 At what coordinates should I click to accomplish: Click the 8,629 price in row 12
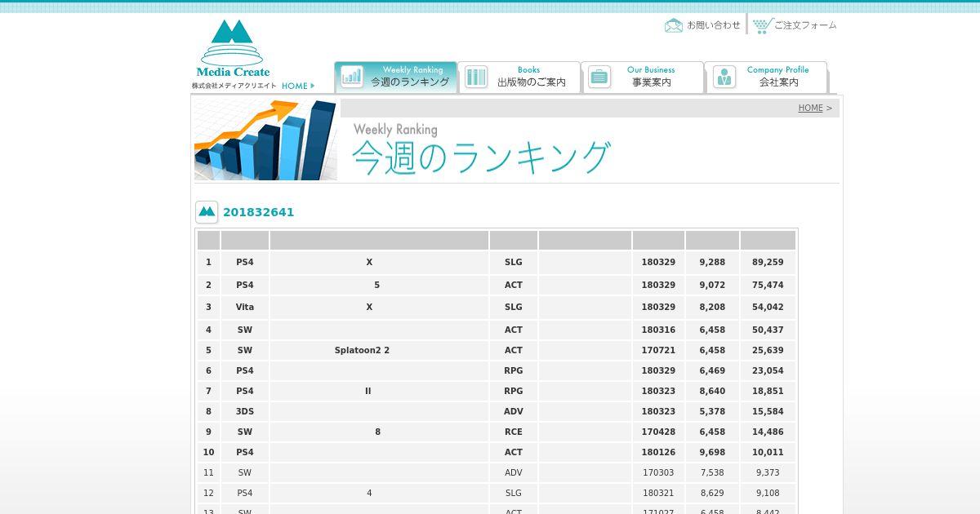click(x=712, y=493)
